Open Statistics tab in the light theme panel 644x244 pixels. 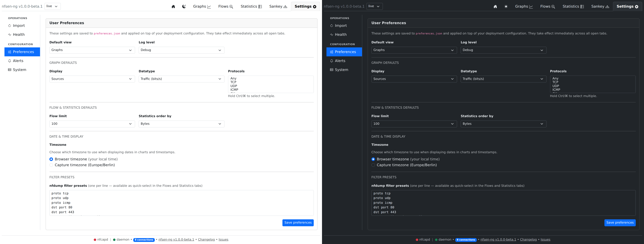point(251,7)
